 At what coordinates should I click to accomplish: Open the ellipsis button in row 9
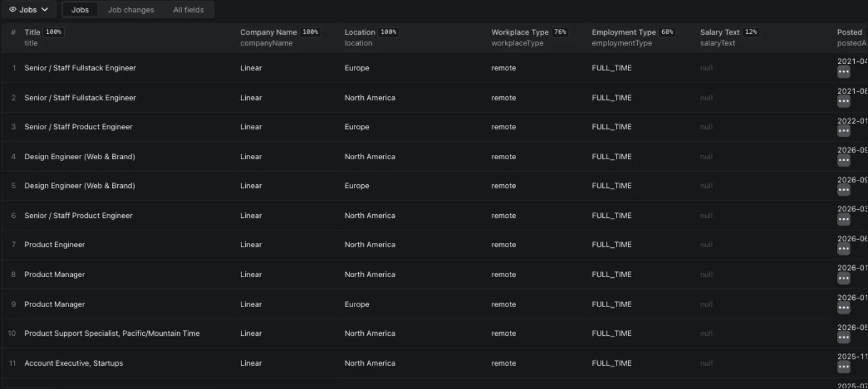tap(843, 308)
